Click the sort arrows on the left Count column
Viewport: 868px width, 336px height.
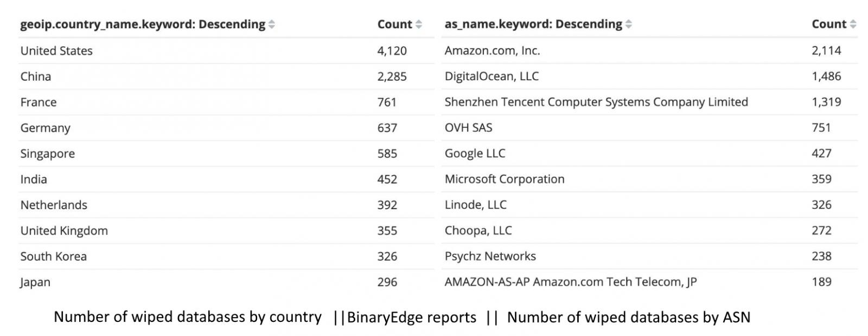(x=418, y=24)
